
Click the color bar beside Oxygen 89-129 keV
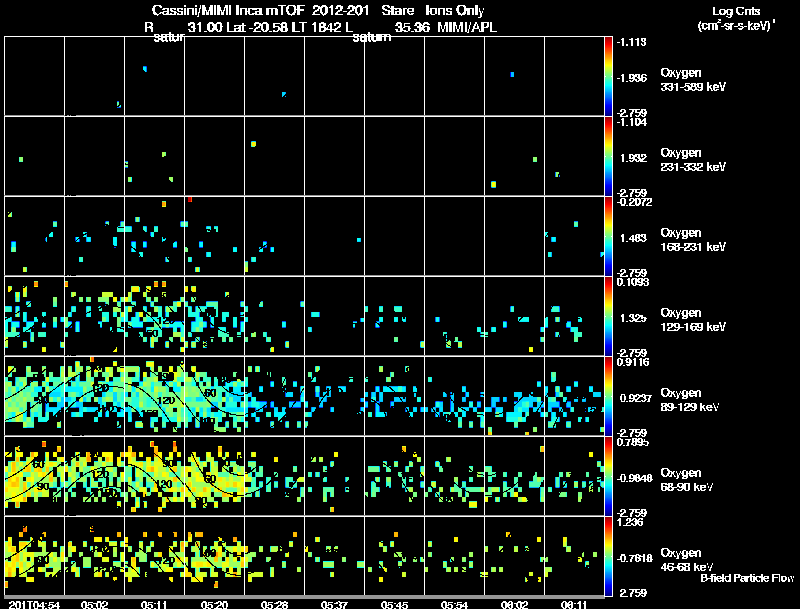(x=608, y=396)
